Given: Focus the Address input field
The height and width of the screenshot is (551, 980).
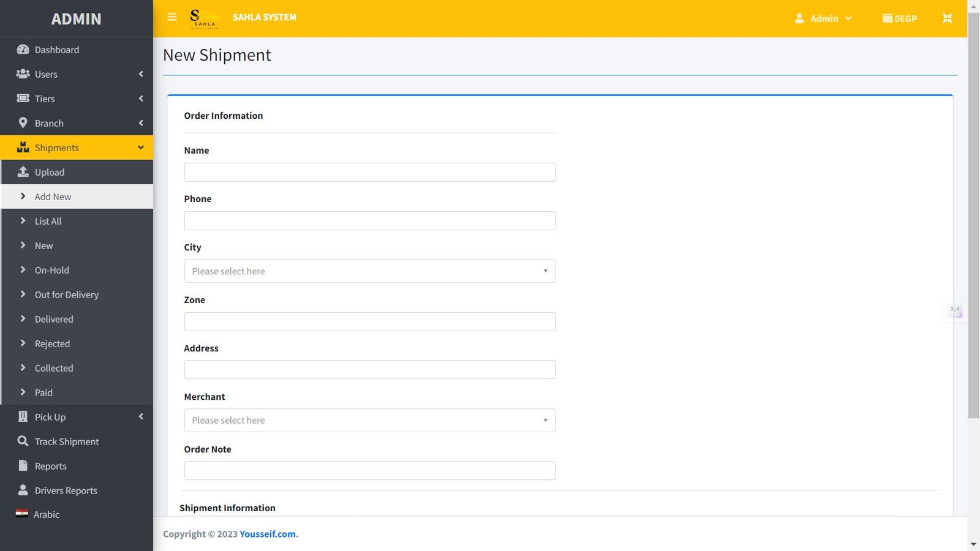Looking at the screenshot, I should [370, 369].
